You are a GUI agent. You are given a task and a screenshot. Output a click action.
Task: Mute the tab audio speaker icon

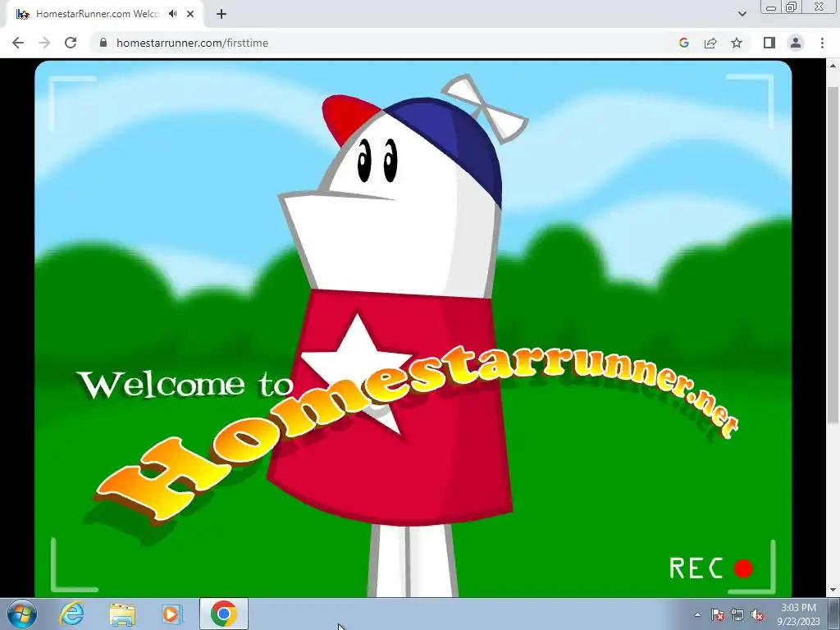click(172, 14)
